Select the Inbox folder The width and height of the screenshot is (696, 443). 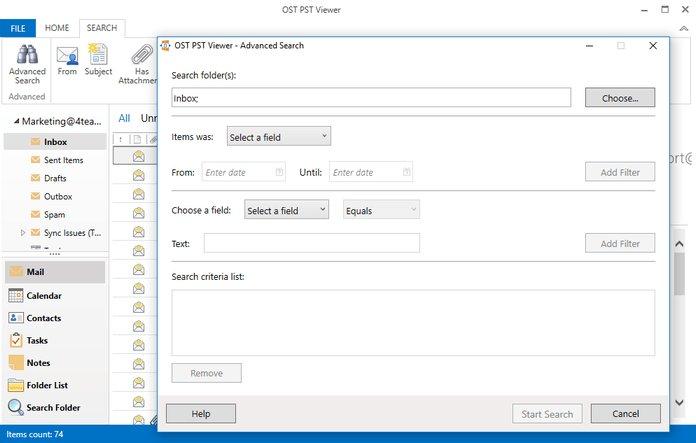(x=55, y=142)
